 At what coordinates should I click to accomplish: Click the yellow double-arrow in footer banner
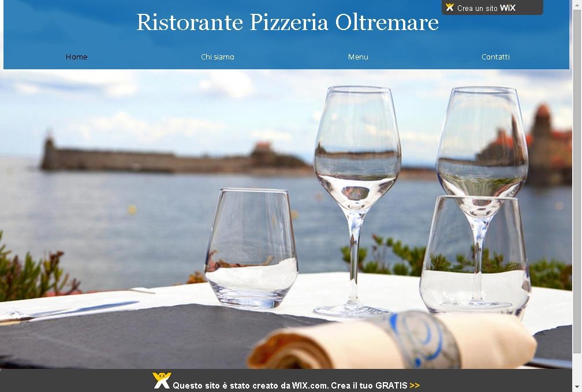415,385
